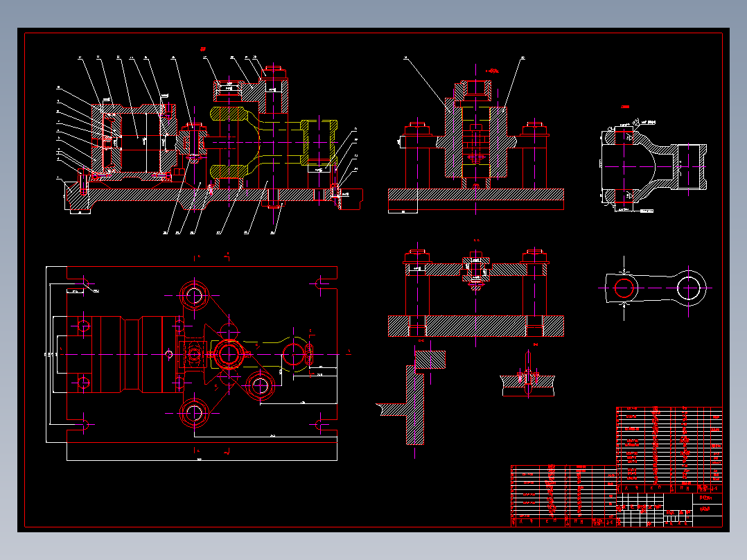Select the top bolt circle in the plan view
Screen dimensions: 747x560
[194, 295]
